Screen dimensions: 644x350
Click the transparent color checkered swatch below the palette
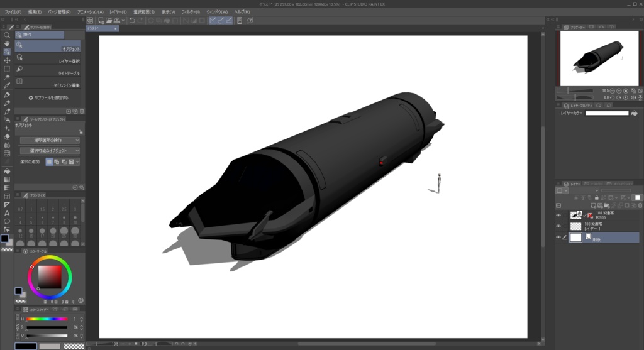[74, 346]
